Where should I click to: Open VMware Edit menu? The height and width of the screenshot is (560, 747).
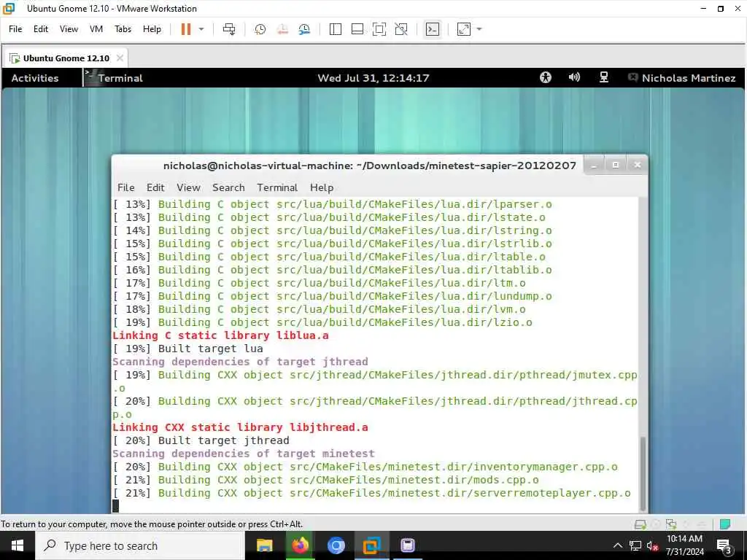tap(41, 29)
